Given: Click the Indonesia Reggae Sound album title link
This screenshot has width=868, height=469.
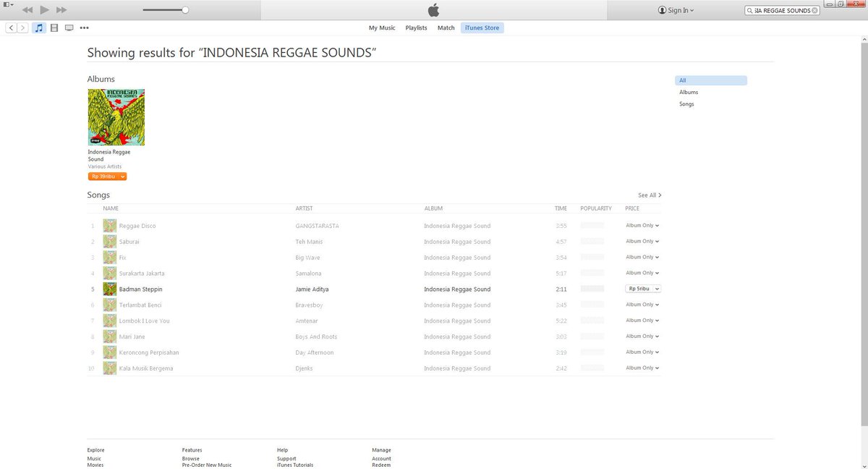Looking at the screenshot, I should click(109, 156).
